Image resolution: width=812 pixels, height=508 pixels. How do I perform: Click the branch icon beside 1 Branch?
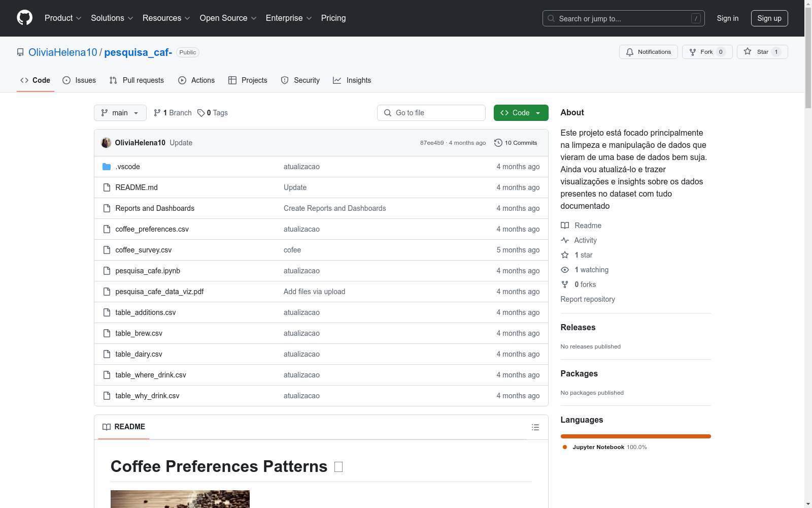pos(157,113)
